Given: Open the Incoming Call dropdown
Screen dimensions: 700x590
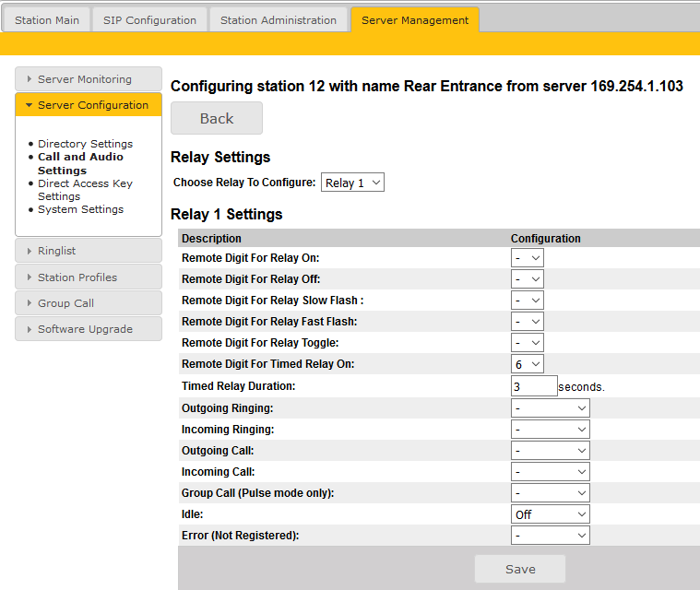Looking at the screenshot, I should (x=551, y=472).
